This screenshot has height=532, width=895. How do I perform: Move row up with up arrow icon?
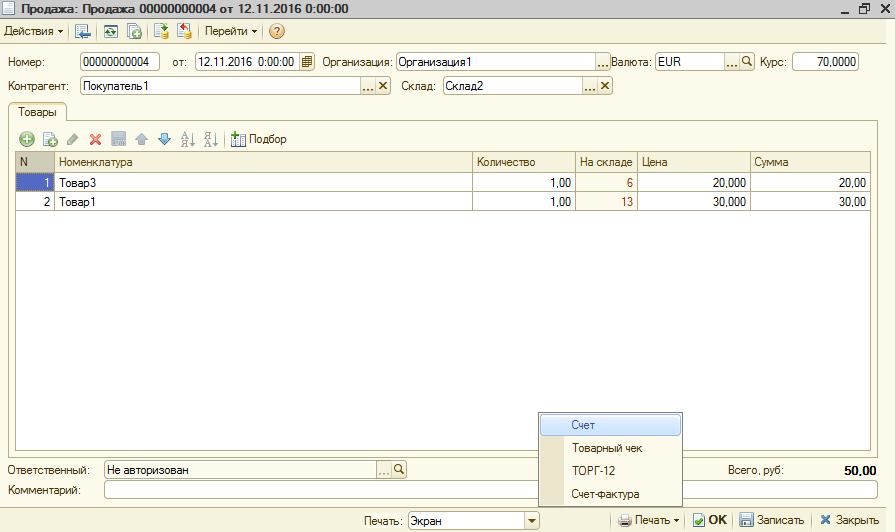[142, 139]
